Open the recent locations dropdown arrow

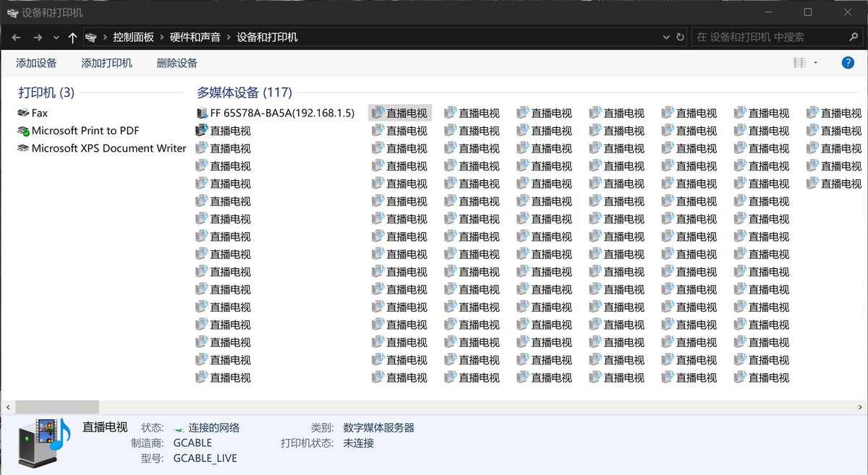(56, 38)
